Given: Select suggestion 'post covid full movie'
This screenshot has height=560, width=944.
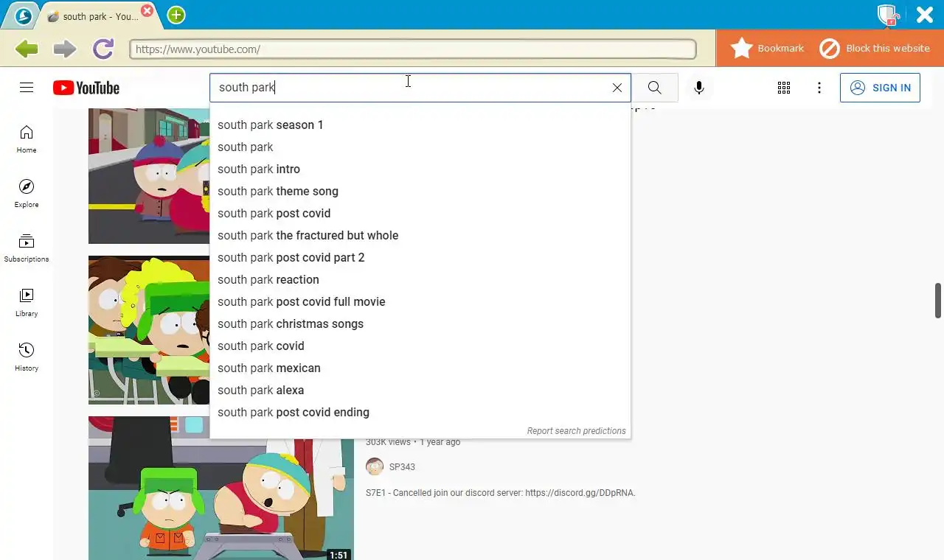Looking at the screenshot, I should (420, 302).
